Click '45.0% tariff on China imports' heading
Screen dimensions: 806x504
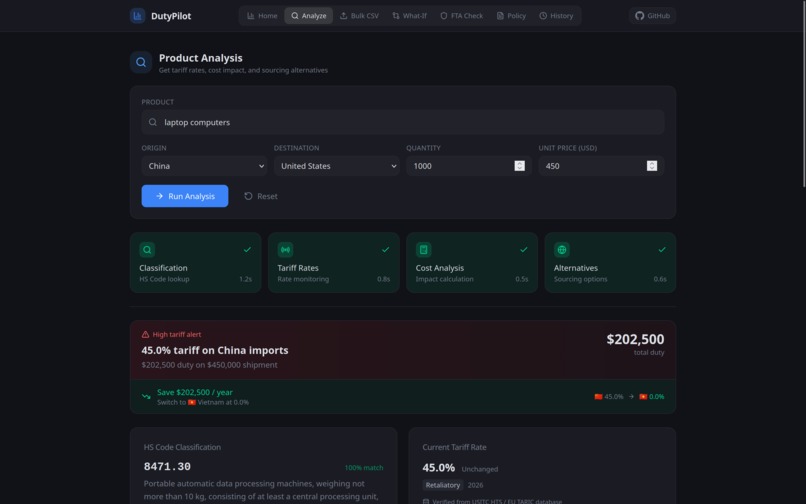point(215,350)
